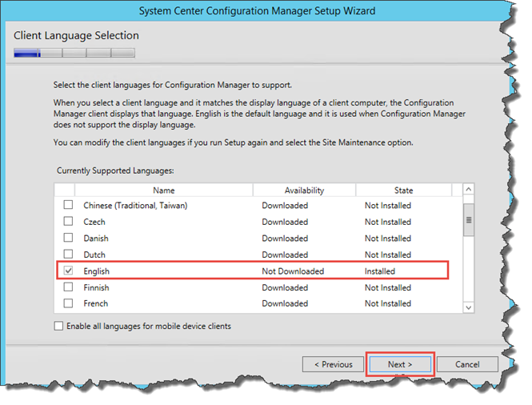Screen dimensions: 532x405
Task: Sort by the Availability column header
Action: point(304,190)
